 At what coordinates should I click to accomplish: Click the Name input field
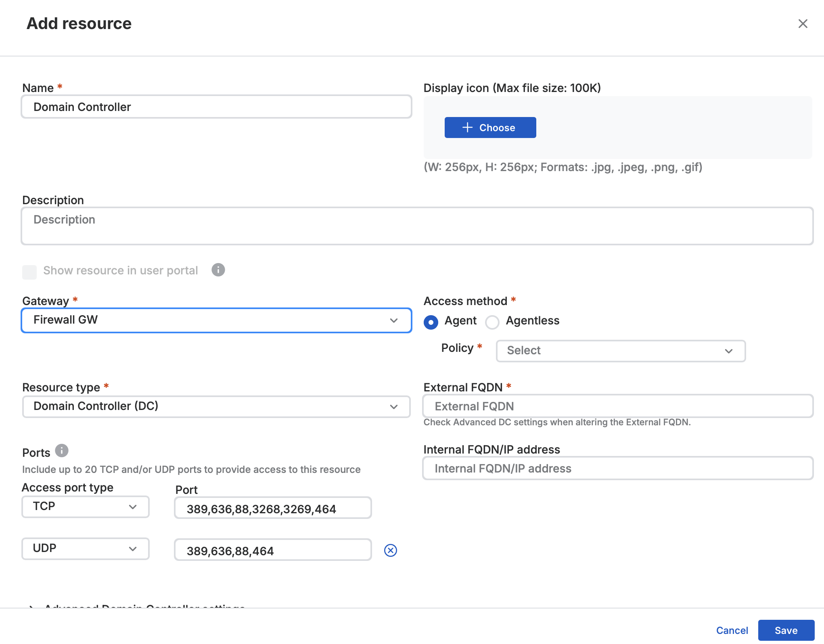click(x=216, y=107)
